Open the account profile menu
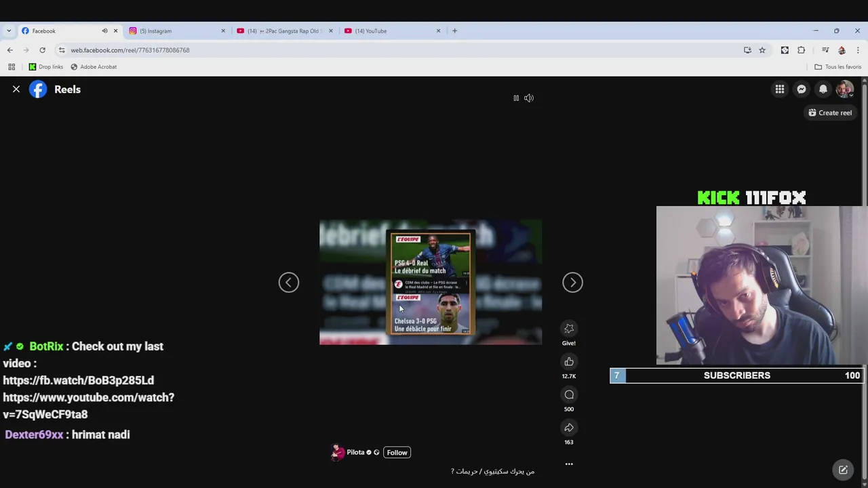 point(845,89)
